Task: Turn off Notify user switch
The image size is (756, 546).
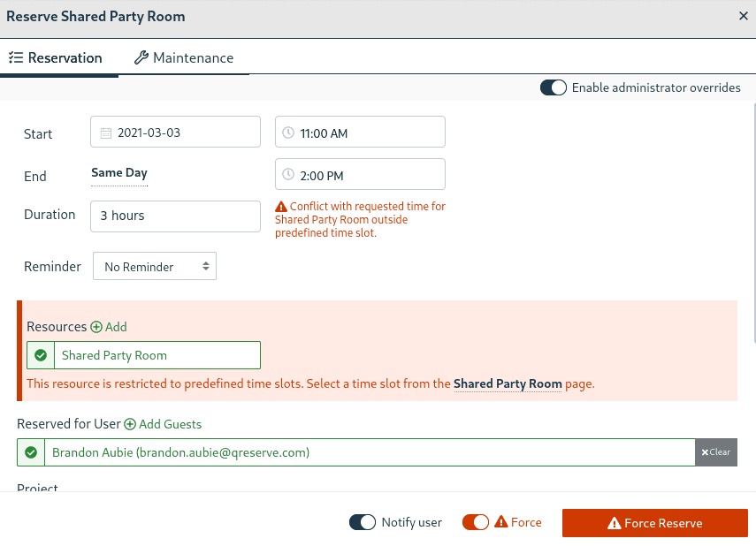Action: click(363, 522)
